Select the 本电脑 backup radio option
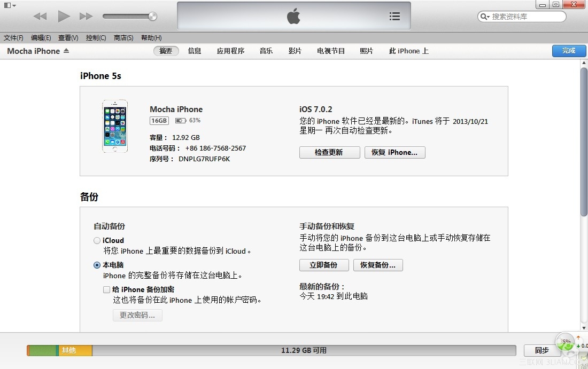Screen dimensions: 588x369 tap(97, 265)
